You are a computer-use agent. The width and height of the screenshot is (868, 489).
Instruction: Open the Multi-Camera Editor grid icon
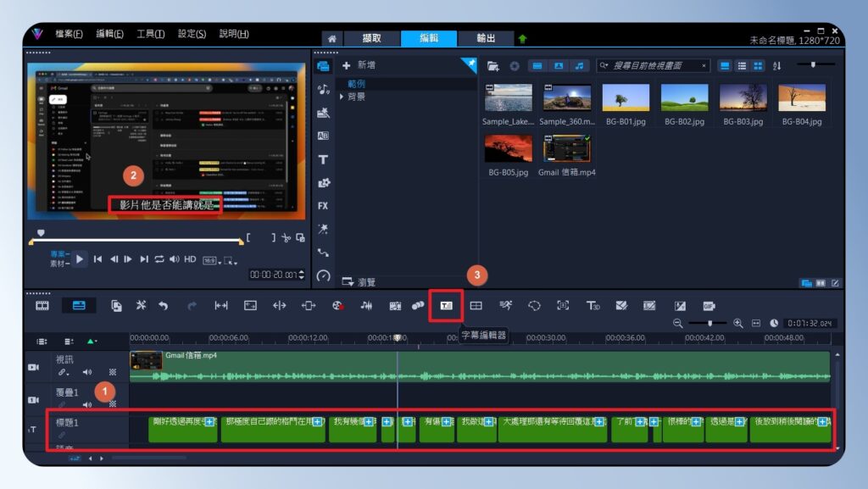pyautogui.click(x=476, y=305)
